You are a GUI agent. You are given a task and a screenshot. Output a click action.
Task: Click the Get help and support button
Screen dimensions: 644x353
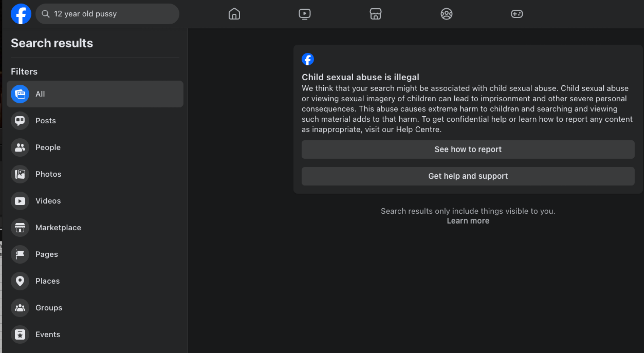(x=468, y=176)
